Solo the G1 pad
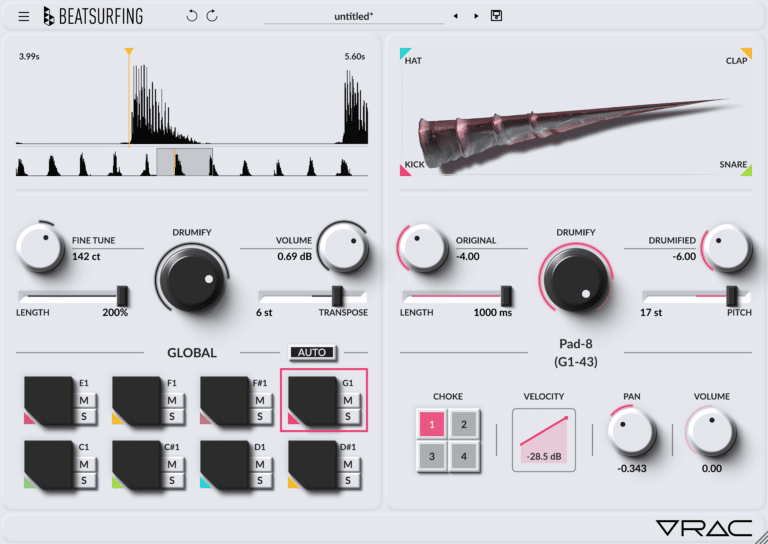This screenshot has height=544, width=768. tap(348, 417)
